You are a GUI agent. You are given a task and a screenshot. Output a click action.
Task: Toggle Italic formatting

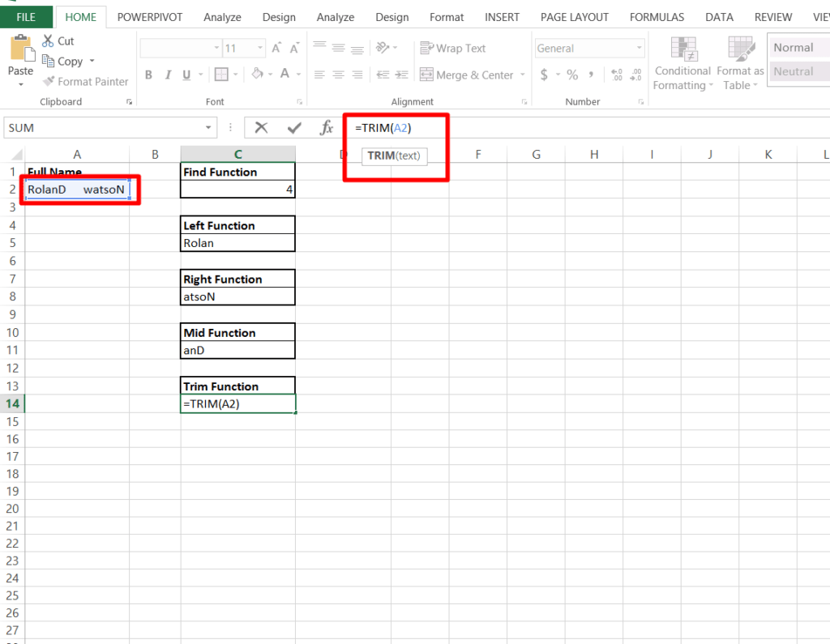tap(168, 75)
